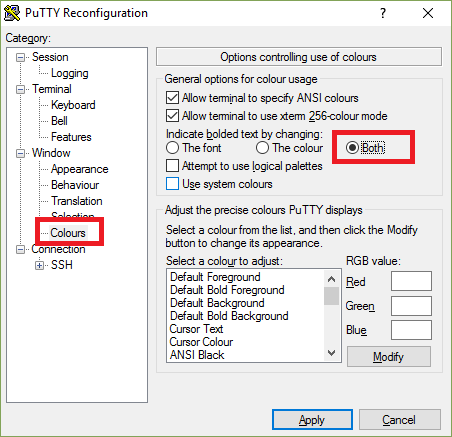Open the Appearance category
Screen dimensions: 452x437
80,169
